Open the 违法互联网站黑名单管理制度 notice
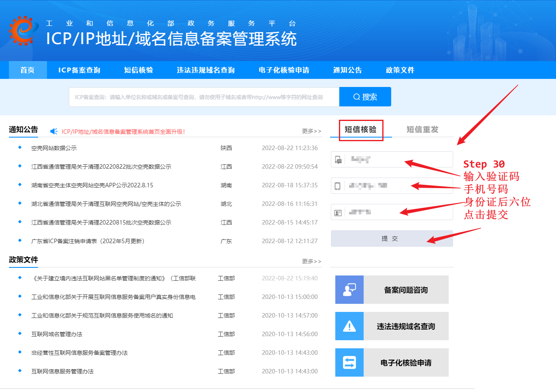The image size is (556, 392). click(x=113, y=278)
